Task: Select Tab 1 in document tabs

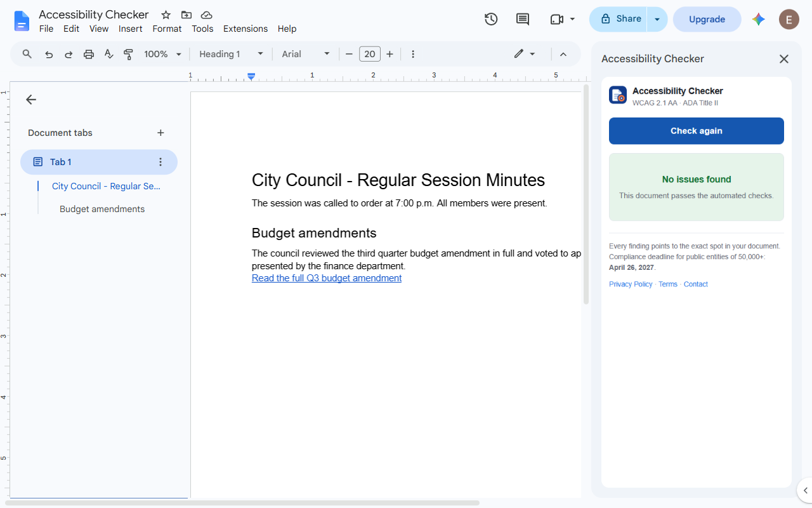Action: (x=98, y=162)
